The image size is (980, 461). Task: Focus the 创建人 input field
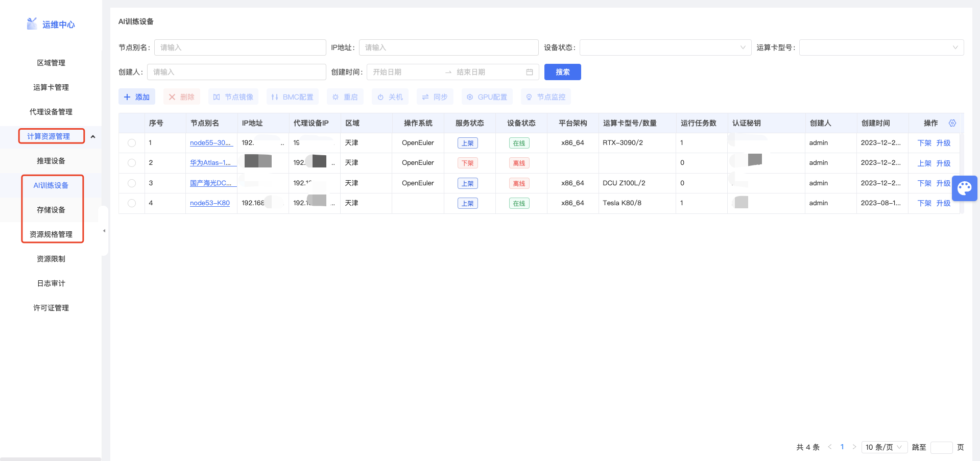click(236, 72)
